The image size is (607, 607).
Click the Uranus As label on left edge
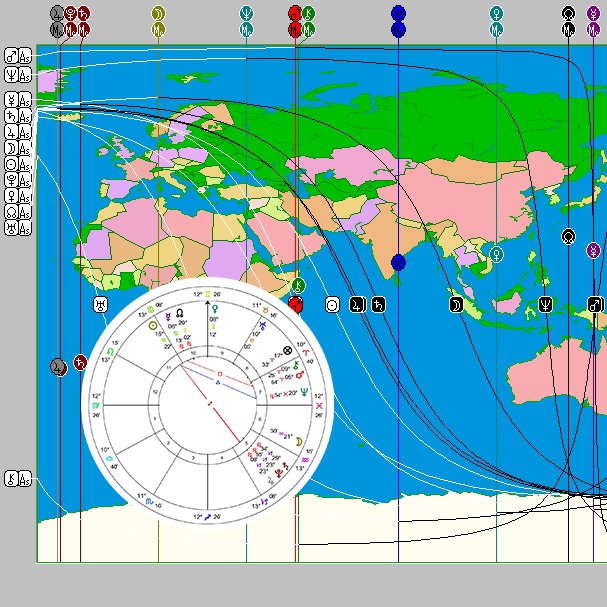18,228
